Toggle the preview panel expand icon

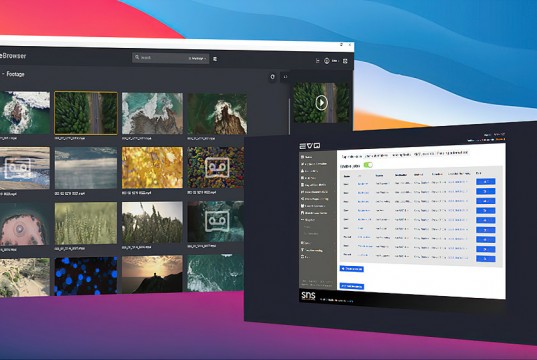coord(285,77)
